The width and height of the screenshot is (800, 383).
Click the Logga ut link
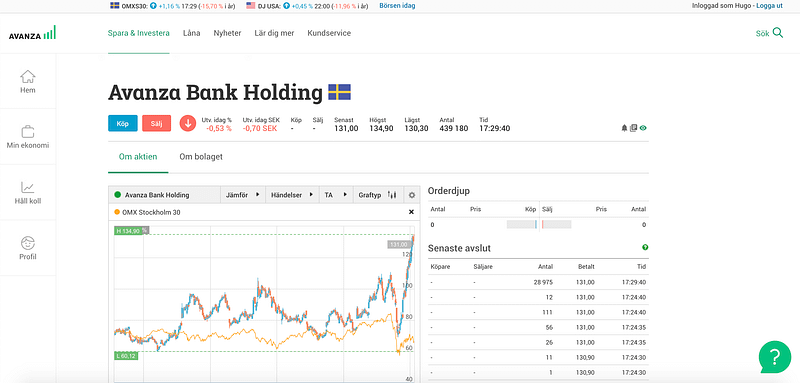(769, 6)
